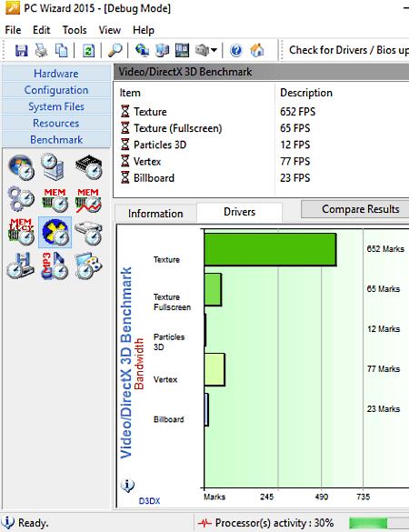Click the Processor(s) activity status text
The height and width of the screenshot is (532, 409).
274,523
